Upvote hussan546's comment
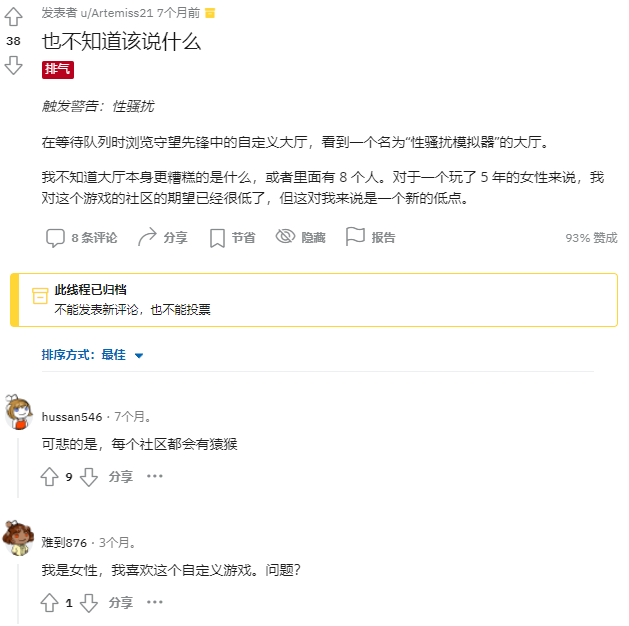This screenshot has height=626, width=629. tap(49, 477)
